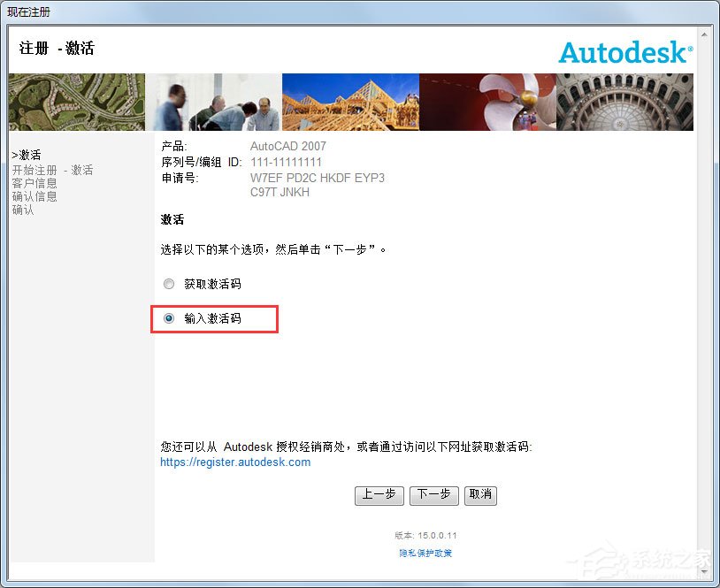This screenshot has height=588, width=720.
Task: Select the 输入激活码 radio option
Action: tap(169, 318)
